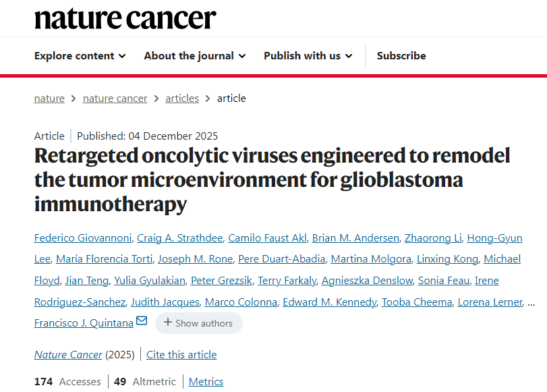Open the articles breadcrumb link
Viewport: 547px width, 392px height.
182,99
